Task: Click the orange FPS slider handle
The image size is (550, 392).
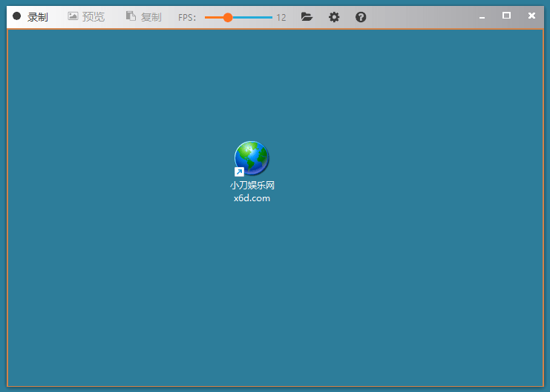Action: tap(227, 17)
